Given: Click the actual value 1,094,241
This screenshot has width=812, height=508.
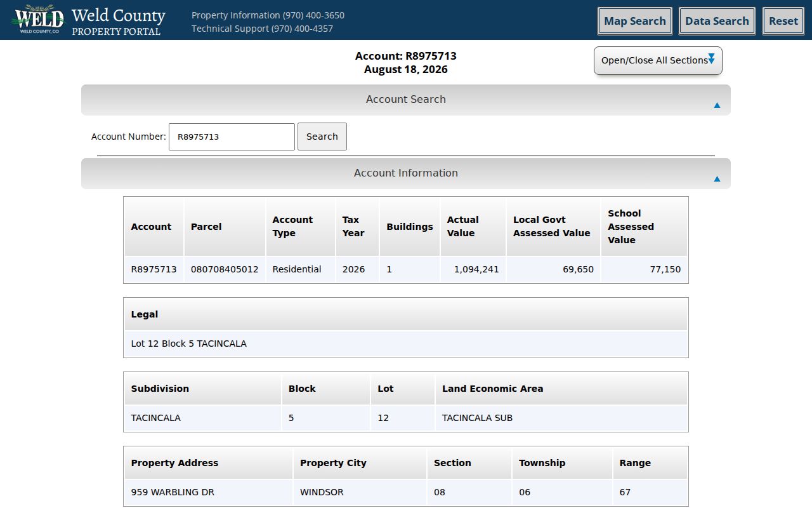Looking at the screenshot, I should [x=476, y=269].
